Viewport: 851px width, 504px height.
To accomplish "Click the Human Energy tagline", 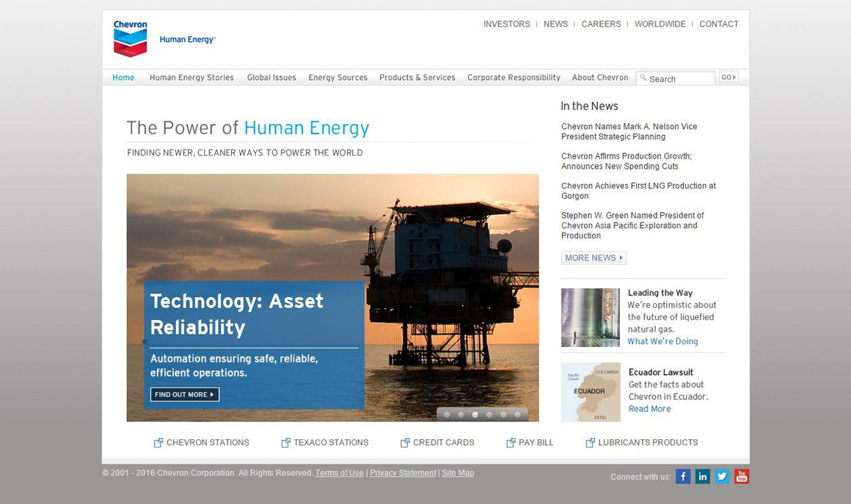I will 187,40.
